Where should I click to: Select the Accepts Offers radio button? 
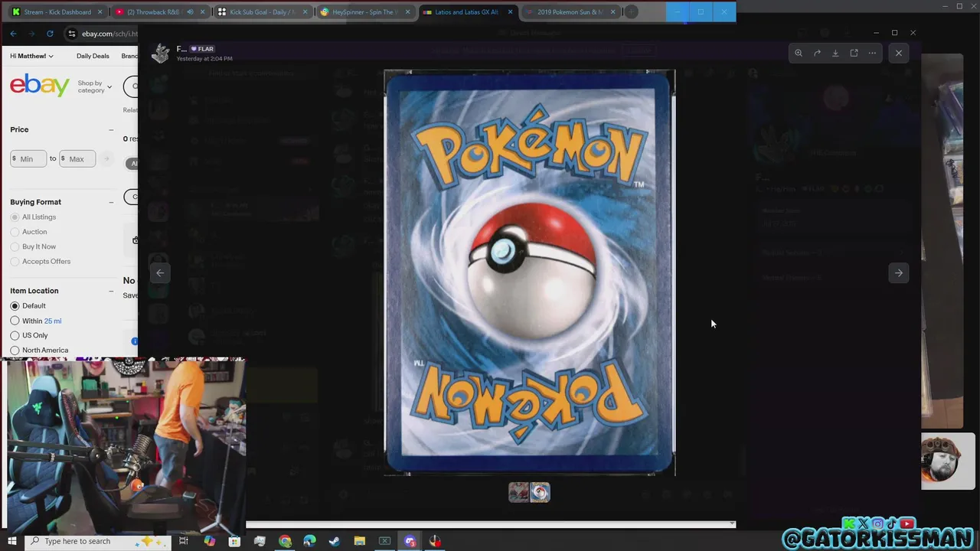click(15, 262)
